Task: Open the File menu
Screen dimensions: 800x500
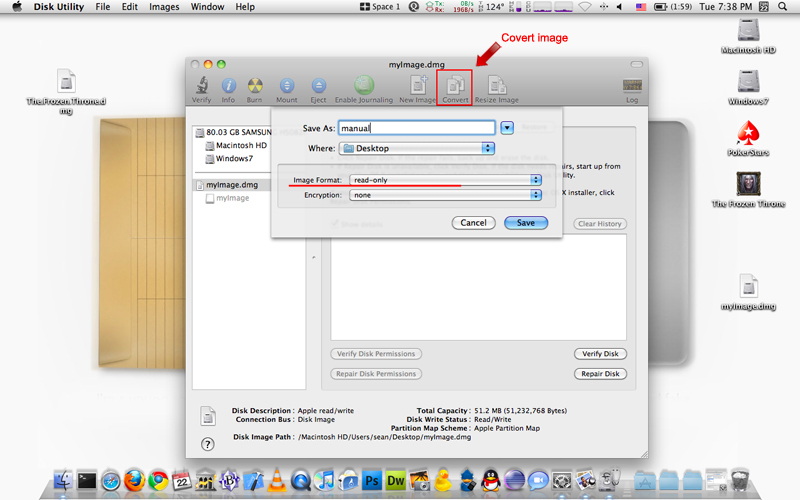Action: [x=103, y=7]
